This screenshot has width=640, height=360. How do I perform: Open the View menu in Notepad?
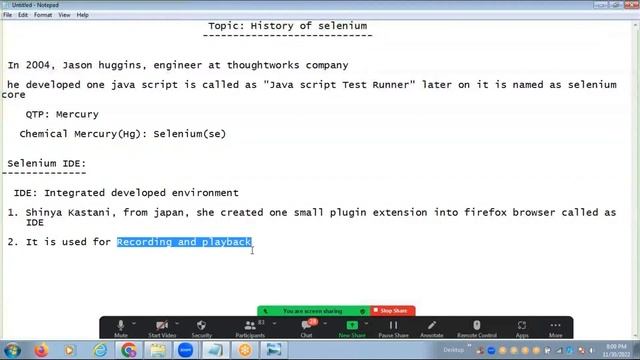(x=64, y=15)
